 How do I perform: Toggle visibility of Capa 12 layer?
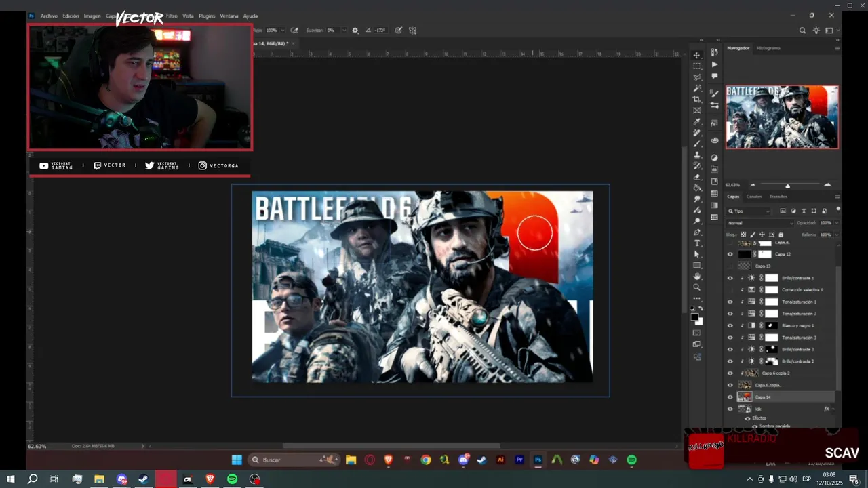click(730, 254)
